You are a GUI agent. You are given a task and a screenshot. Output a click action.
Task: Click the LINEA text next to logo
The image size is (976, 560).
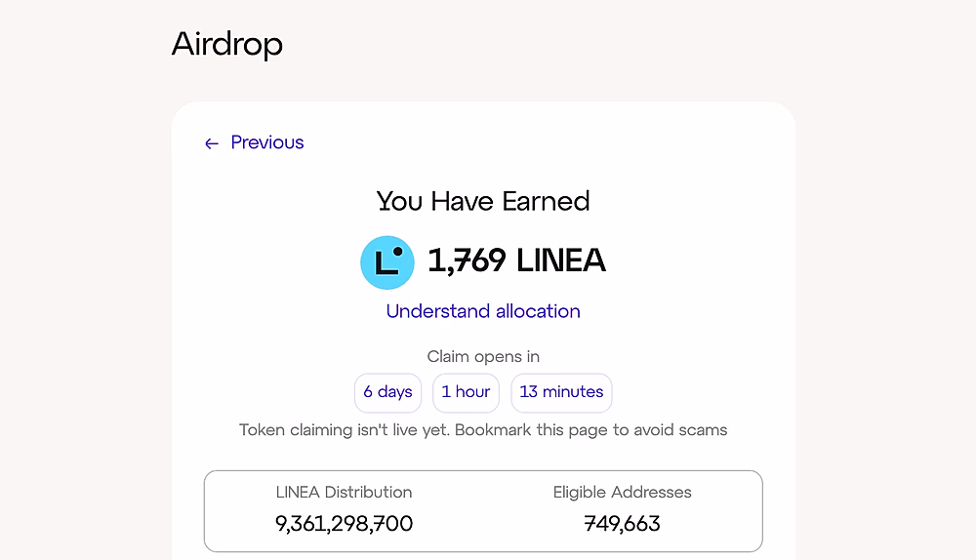click(561, 260)
